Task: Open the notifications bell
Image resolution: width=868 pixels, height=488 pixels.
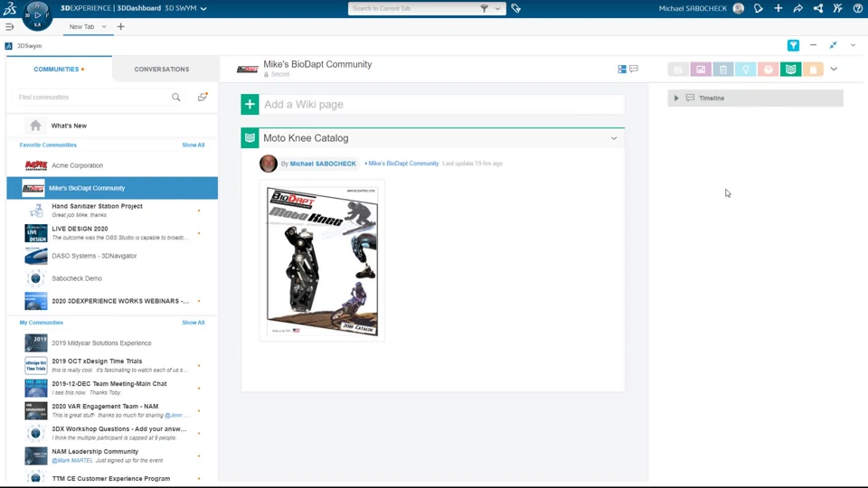Action: [x=759, y=8]
